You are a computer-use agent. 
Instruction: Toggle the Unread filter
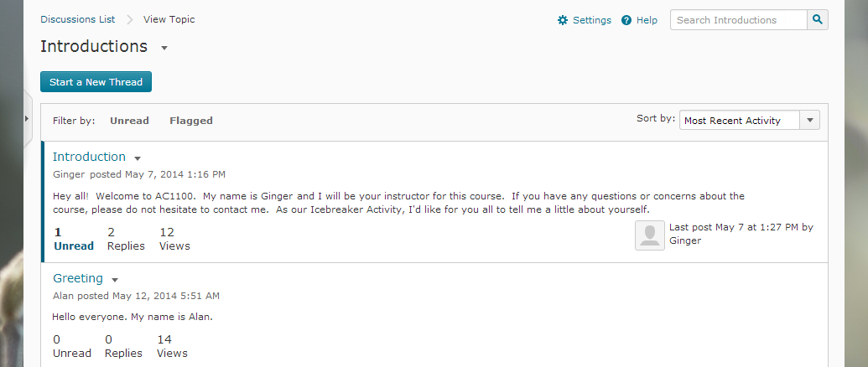(129, 121)
